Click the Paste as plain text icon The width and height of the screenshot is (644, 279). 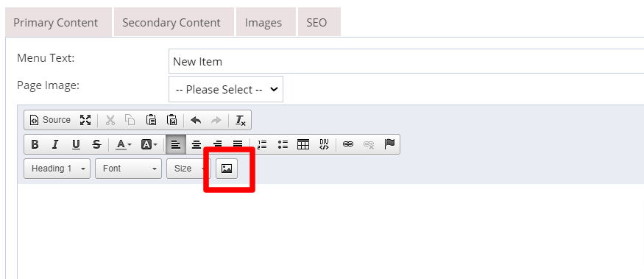151,120
